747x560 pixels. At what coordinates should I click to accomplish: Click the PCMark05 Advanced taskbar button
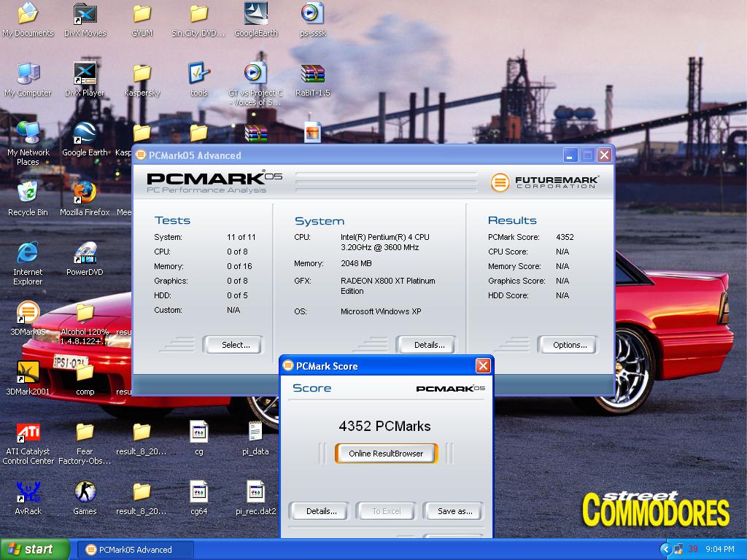[135, 550]
